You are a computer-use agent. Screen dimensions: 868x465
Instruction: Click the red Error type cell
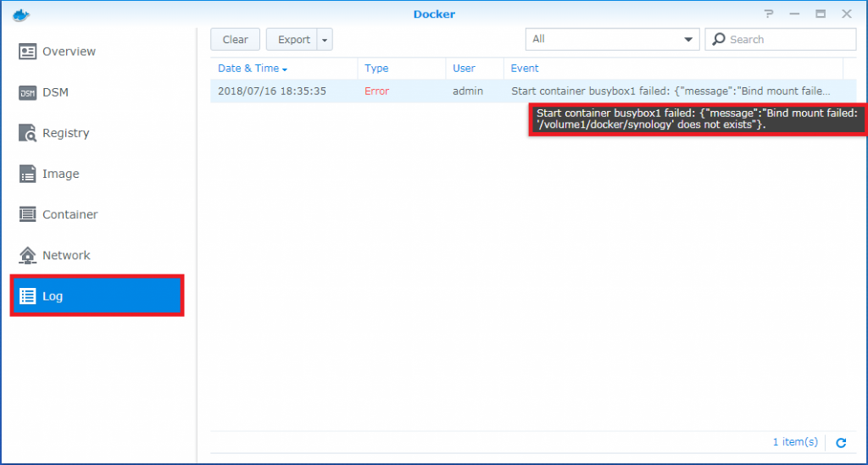(x=376, y=91)
